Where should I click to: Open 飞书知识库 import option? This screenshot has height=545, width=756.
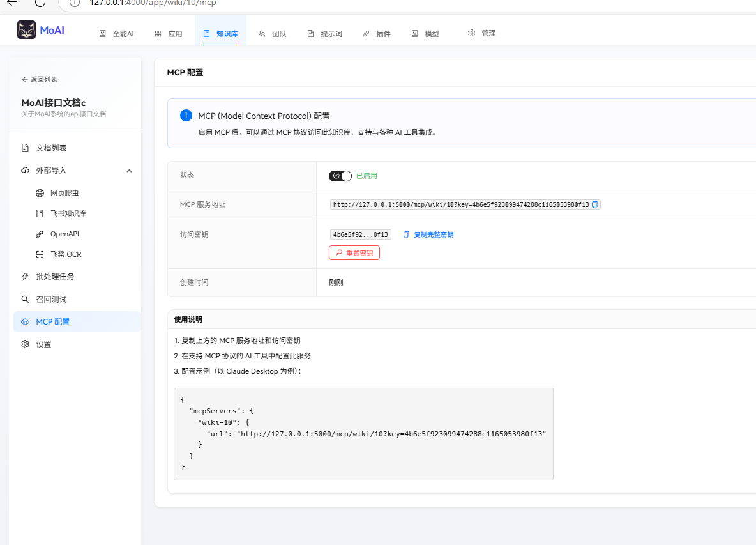click(x=68, y=213)
